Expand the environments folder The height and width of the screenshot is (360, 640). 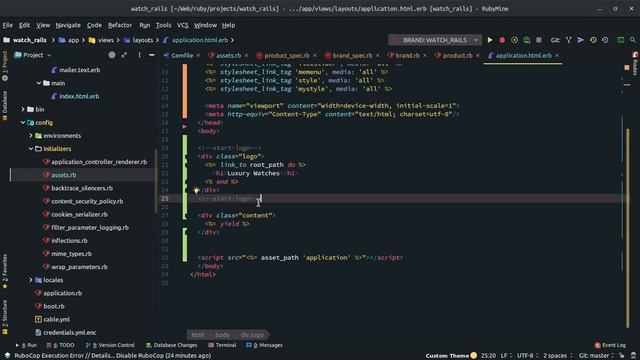(31, 136)
